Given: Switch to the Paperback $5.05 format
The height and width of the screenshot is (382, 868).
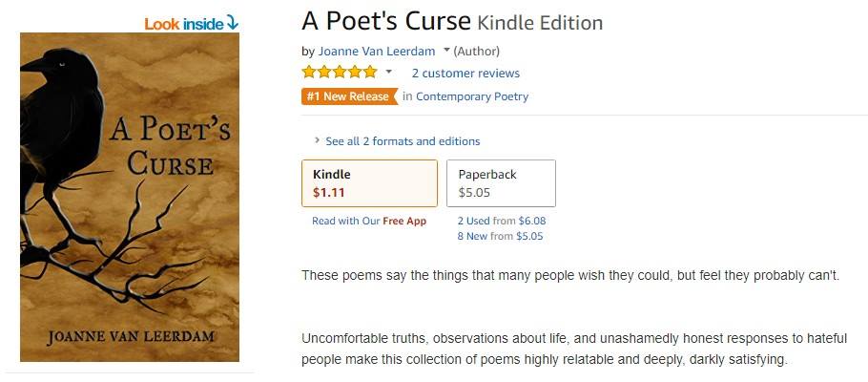Looking at the screenshot, I should click(501, 182).
